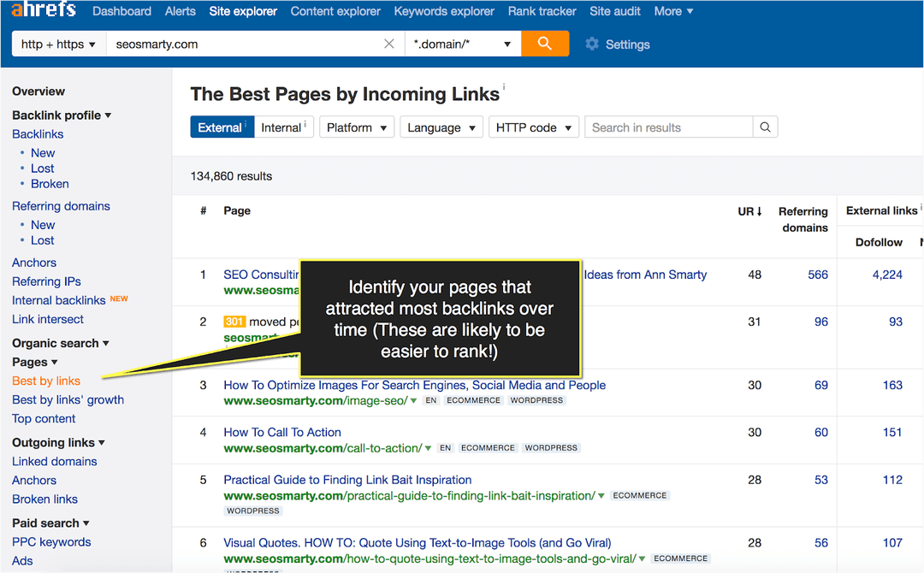Open Settings via the gear icon
Image resolution: width=924 pixels, height=573 pixels.
point(593,44)
